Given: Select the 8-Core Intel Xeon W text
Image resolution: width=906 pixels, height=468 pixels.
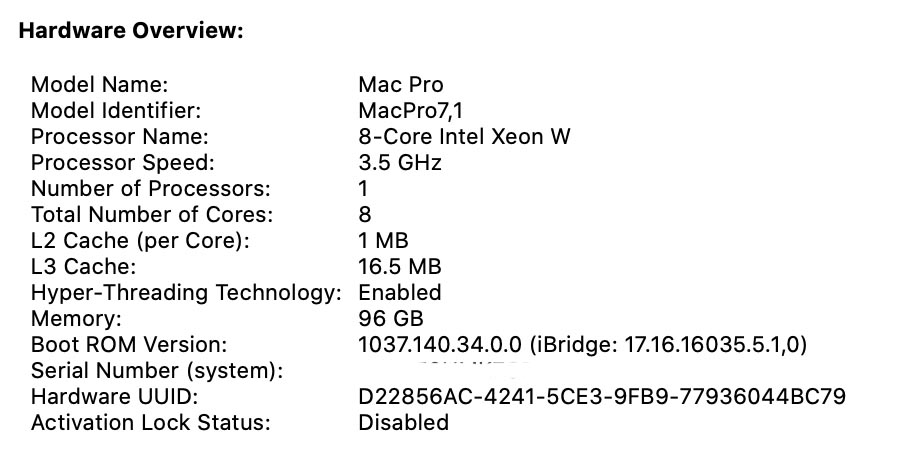Looking at the screenshot, I should click(464, 137).
